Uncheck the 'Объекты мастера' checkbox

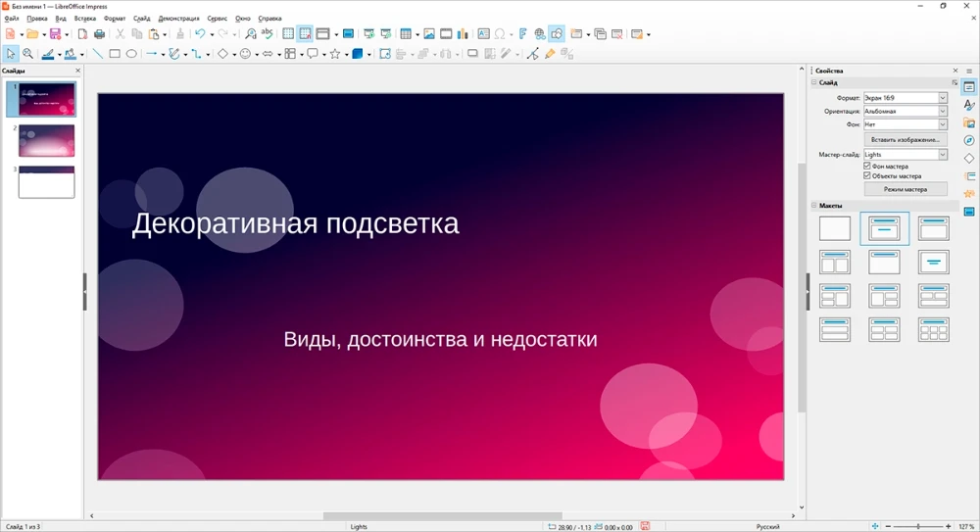[x=867, y=175]
